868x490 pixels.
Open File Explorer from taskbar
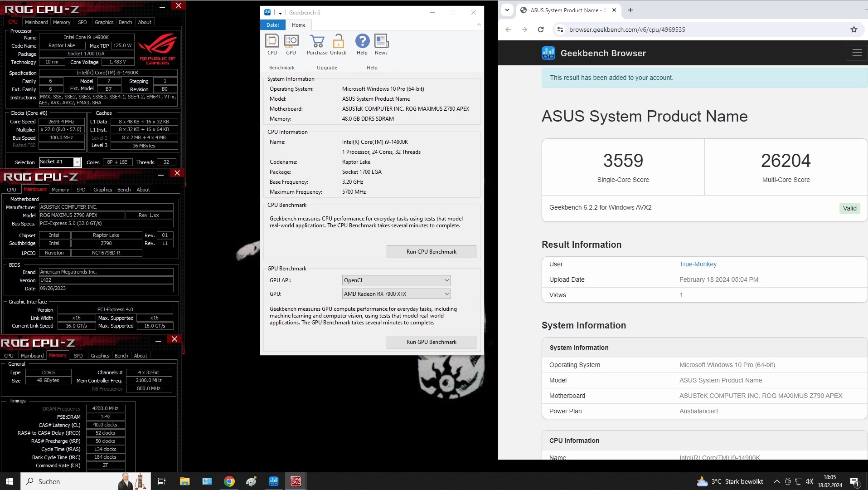click(184, 481)
